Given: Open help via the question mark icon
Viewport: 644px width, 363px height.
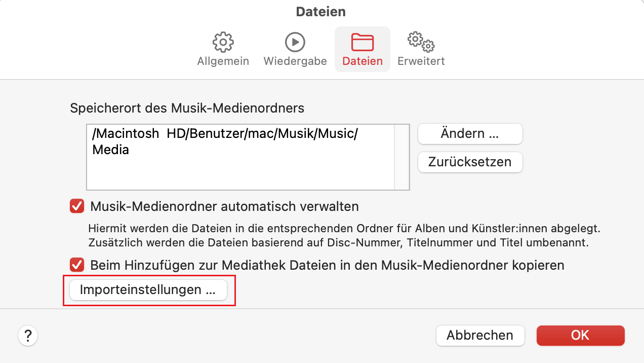Looking at the screenshot, I should tap(28, 335).
